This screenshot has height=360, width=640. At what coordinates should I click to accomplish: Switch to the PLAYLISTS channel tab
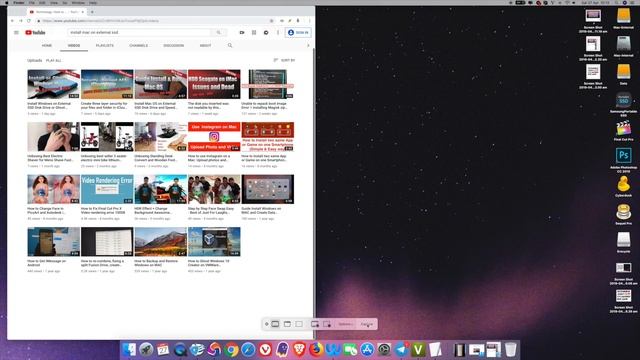coord(105,45)
